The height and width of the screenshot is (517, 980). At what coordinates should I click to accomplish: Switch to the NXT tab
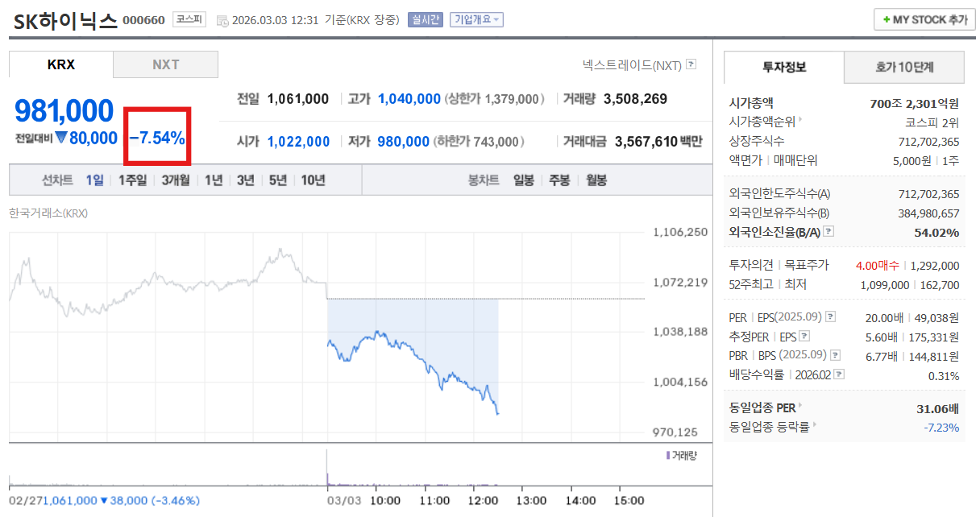point(165,64)
